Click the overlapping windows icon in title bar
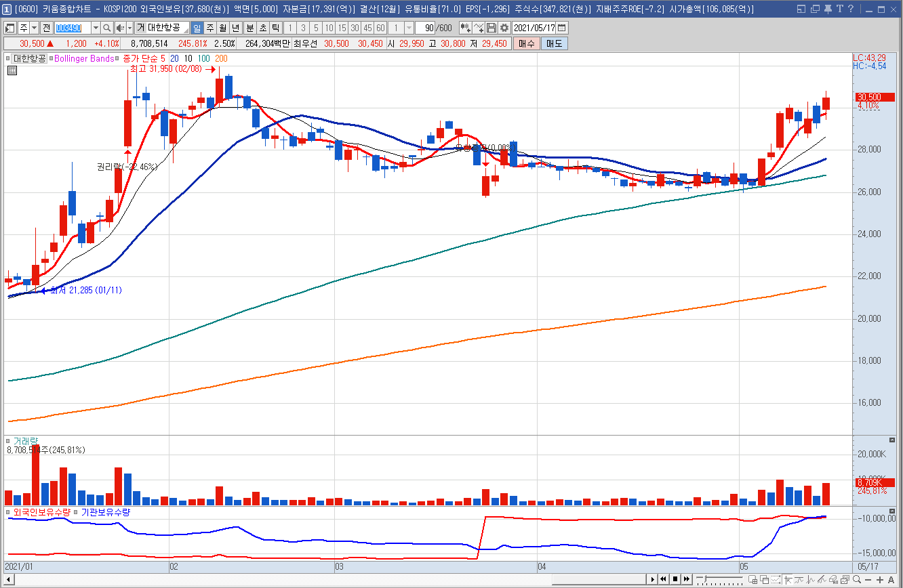903x588 pixels. click(815, 9)
